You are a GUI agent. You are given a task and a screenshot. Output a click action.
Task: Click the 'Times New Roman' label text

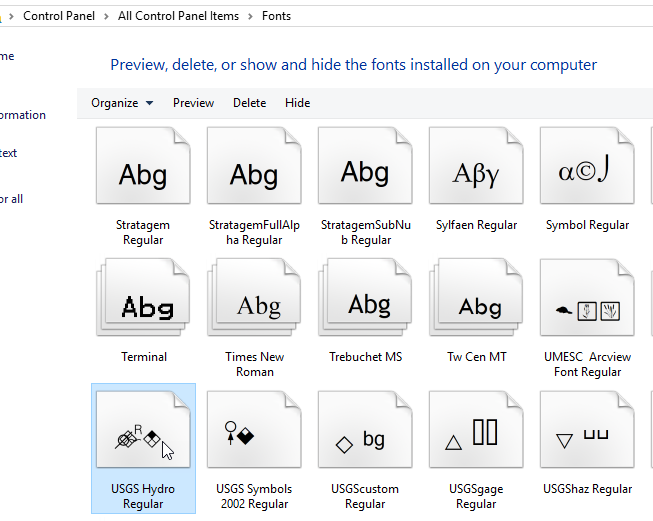(254, 364)
